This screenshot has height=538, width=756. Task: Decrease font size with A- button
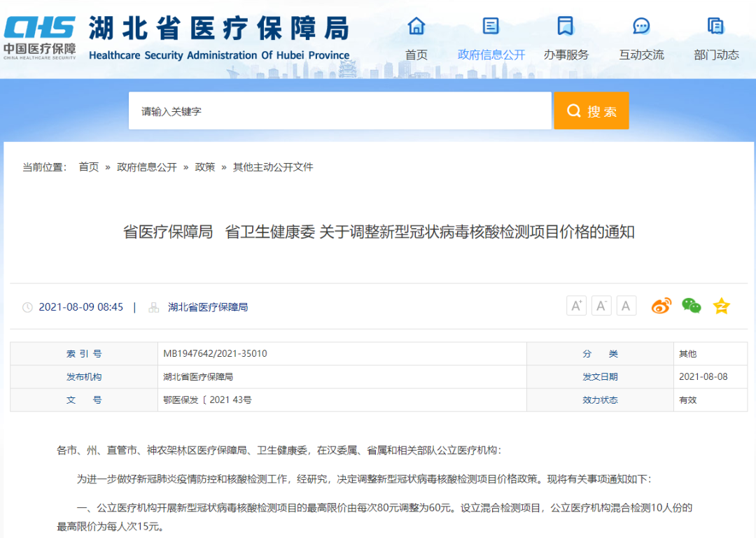pyautogui.click(x=601, y=306)
